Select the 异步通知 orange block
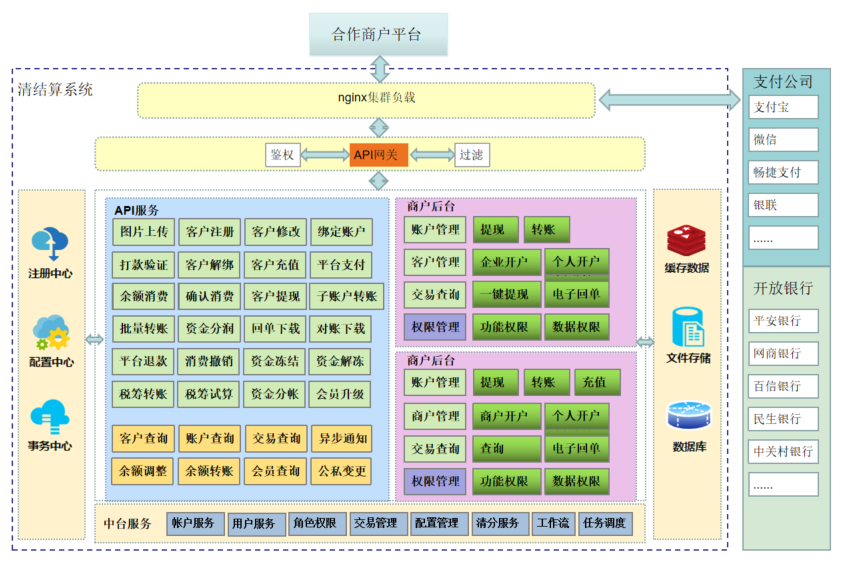The width and height of the screenshot is (843, 563). 341,438
